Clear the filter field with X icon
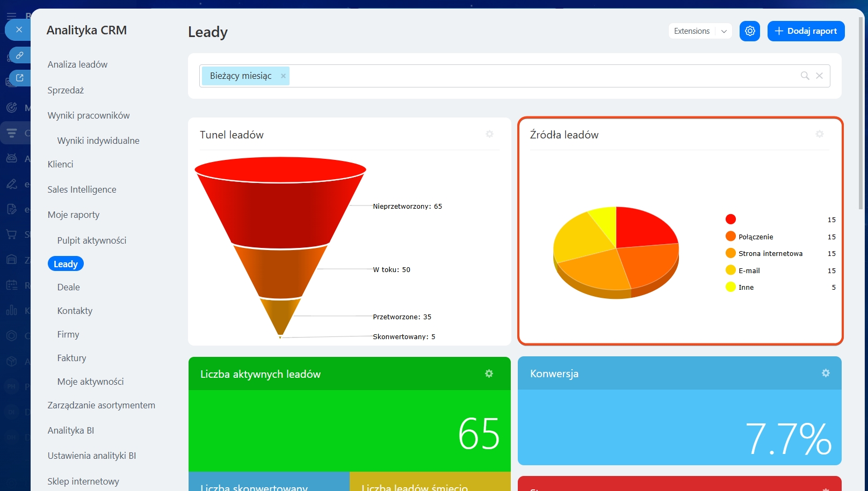 coord(819,76)
